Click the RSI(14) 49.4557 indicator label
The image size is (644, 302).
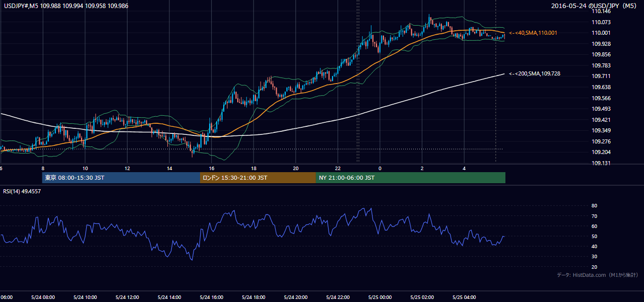pos(22,191)
